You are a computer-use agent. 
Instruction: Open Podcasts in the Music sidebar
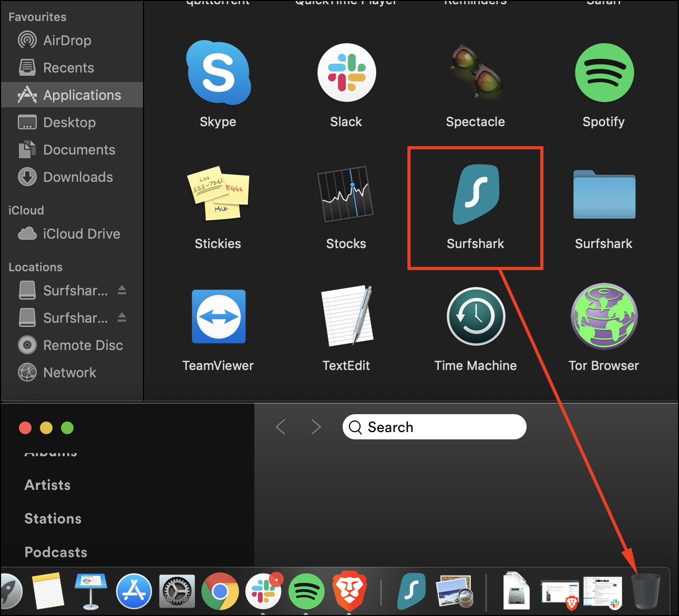pos(56,552)
